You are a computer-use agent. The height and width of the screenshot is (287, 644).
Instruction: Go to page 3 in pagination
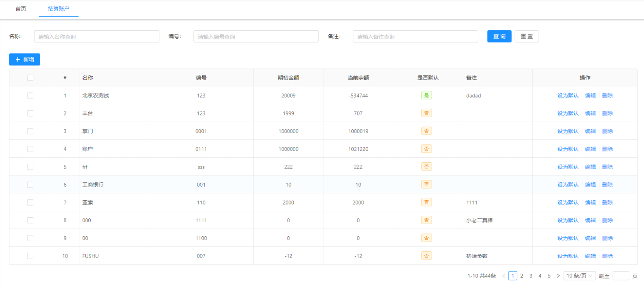click(x=531, y=276)
